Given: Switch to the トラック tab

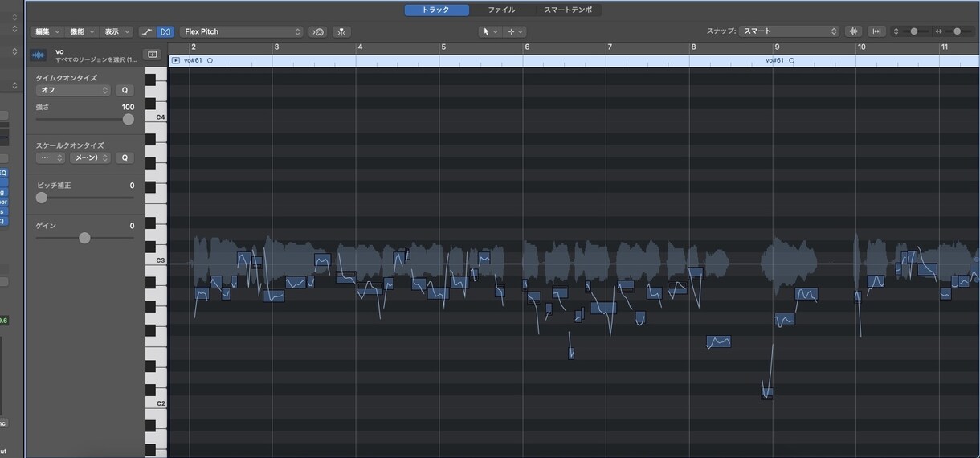Looking at the screenshot, I should [436, 10].
